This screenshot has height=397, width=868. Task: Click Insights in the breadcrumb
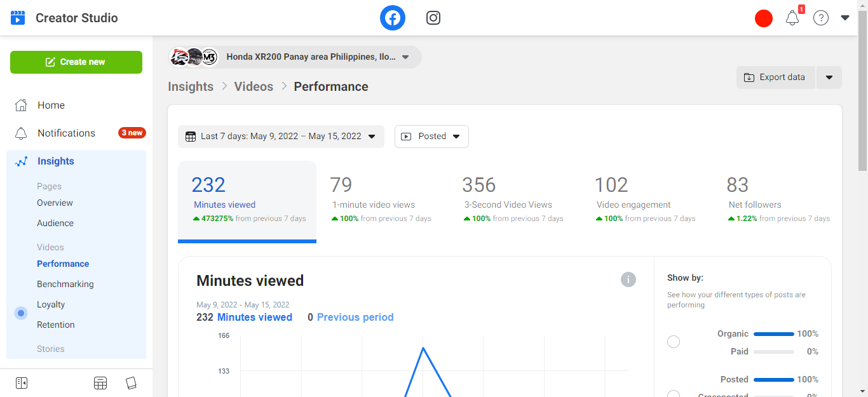pos(191,87)
